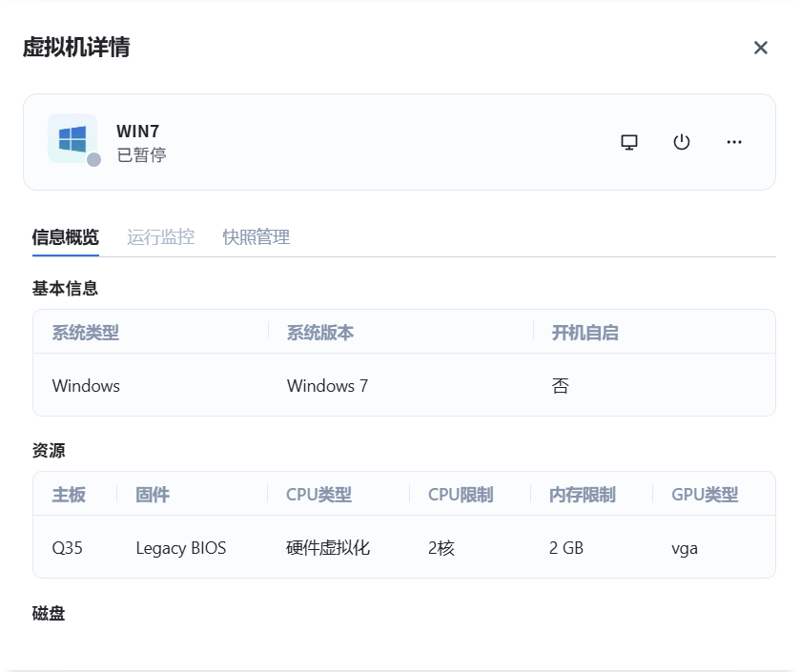
Task: Click the 开机自启 column header
Action: 585,333
